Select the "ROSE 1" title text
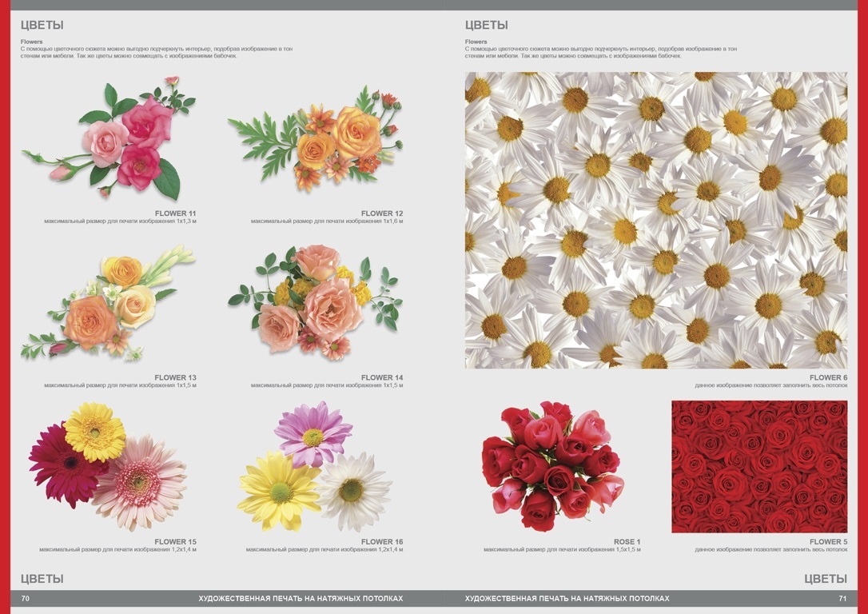 (627, 542)
